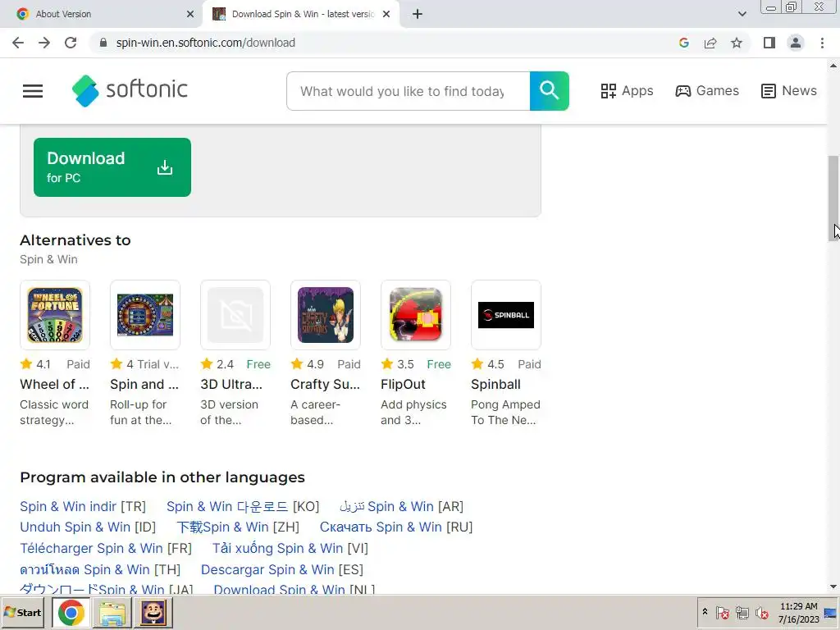Go back in browser history
This screenshot has height=630, width=840.
point(18,43)
